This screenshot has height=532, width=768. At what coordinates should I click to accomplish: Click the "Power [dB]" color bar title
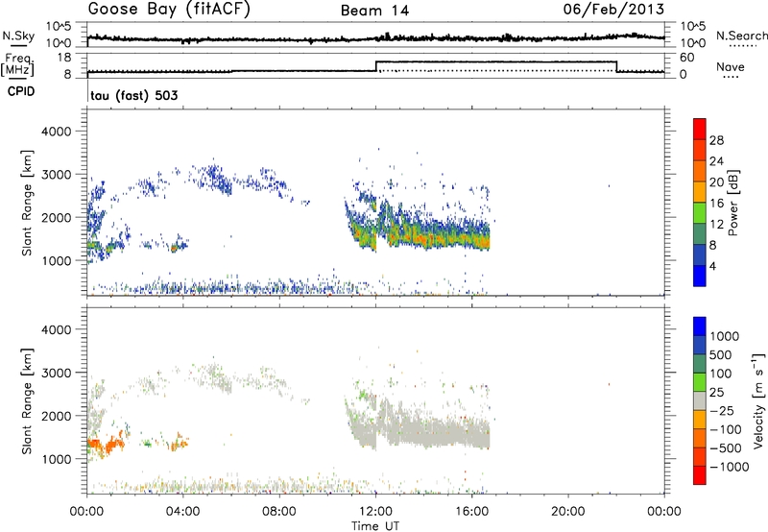coord(733,203)
